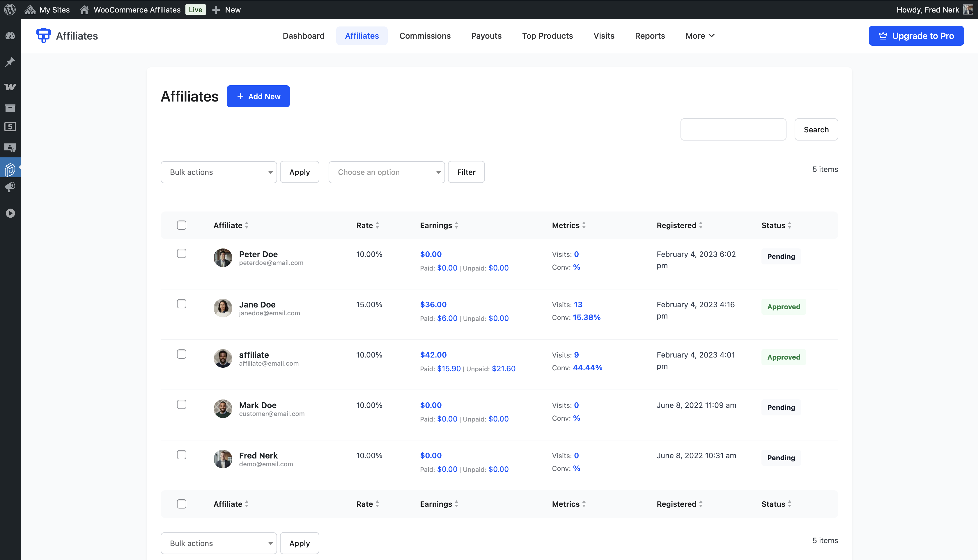Open the More menu in top navigation

click(699, 35)
